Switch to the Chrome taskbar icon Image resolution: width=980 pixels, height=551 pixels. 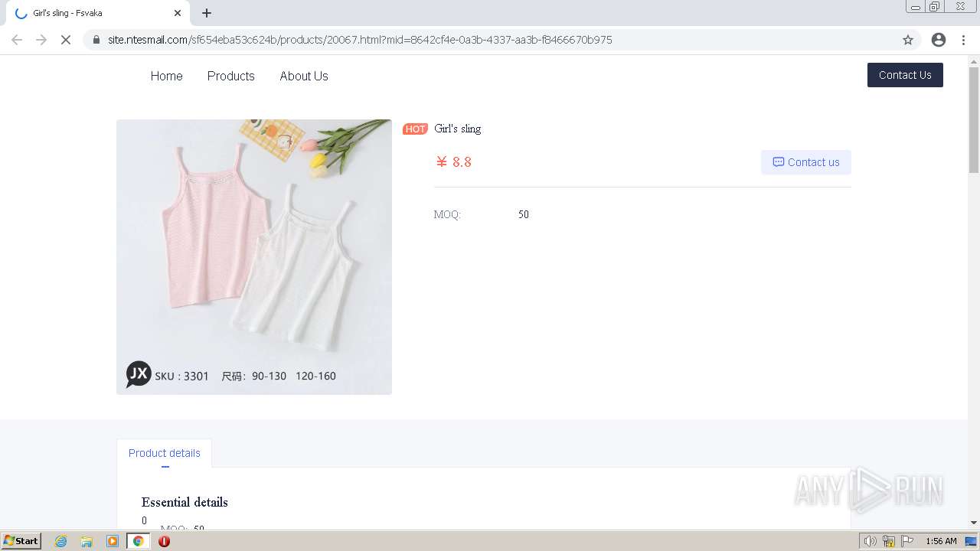[139, 541]
